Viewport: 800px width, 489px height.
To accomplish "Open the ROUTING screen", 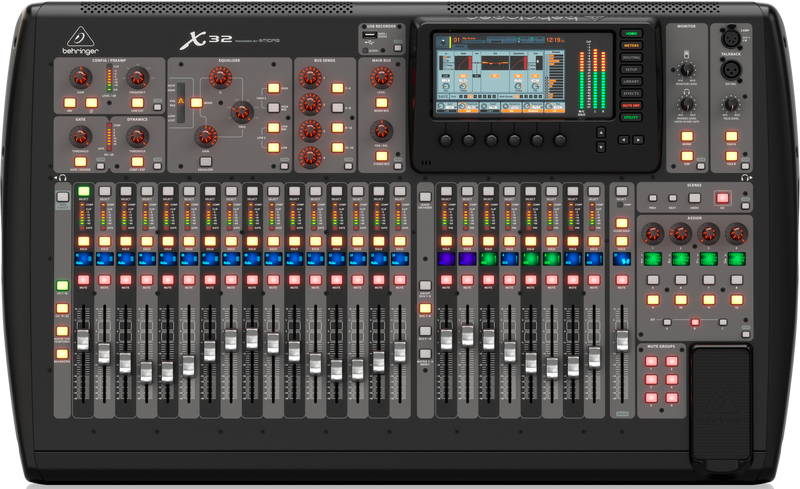I will point(631,58).
